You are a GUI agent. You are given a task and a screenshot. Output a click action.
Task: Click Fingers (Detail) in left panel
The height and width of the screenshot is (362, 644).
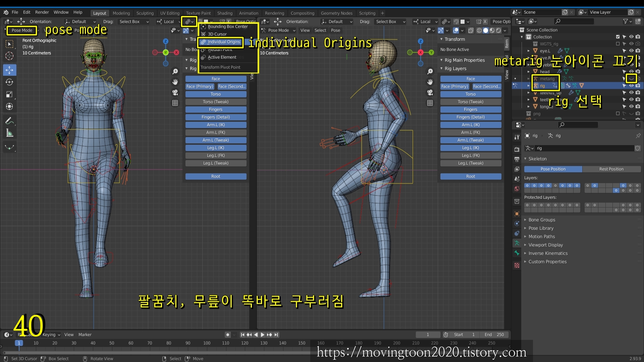pyautogui.click(x=216, y=117)
